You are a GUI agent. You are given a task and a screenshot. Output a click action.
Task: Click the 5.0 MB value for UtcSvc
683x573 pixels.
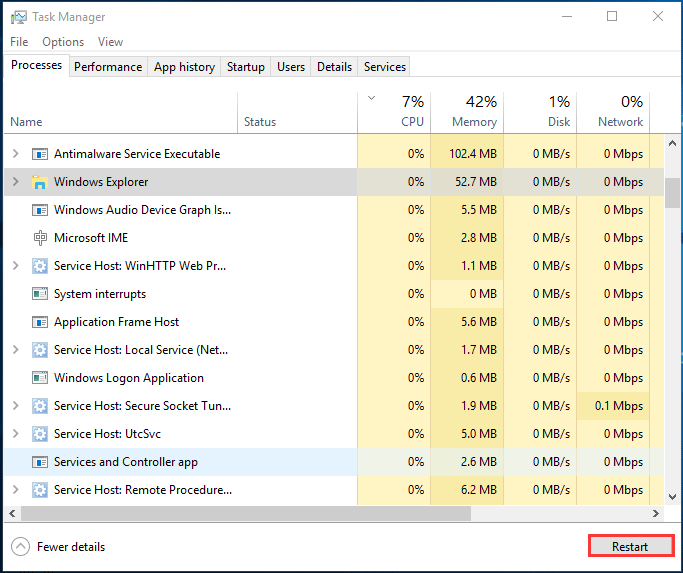coord(479,434)
